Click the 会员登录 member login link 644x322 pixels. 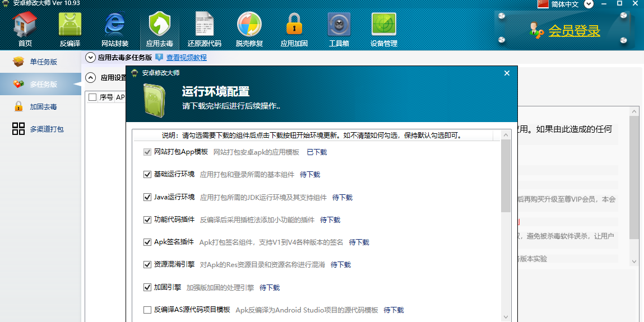(x=574, y=31)
